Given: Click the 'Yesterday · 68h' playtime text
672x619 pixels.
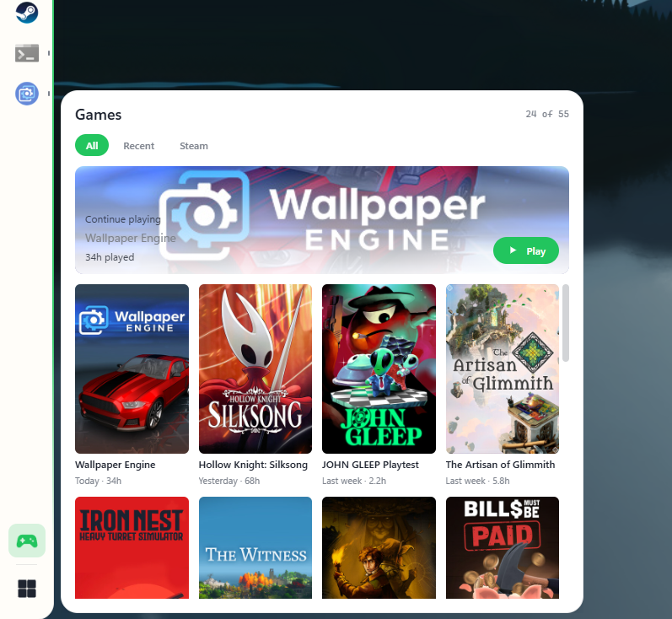Looking at the screenshot, I should (x=228, y=481).
